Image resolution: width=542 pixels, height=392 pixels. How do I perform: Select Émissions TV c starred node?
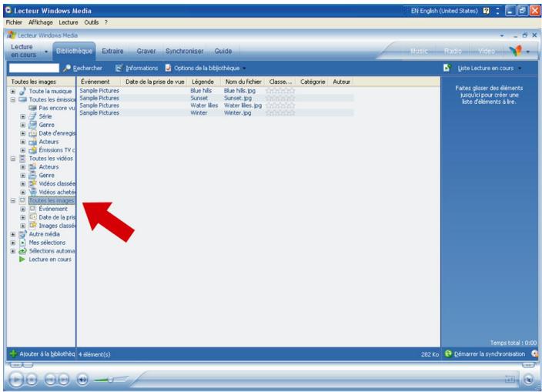52,150
